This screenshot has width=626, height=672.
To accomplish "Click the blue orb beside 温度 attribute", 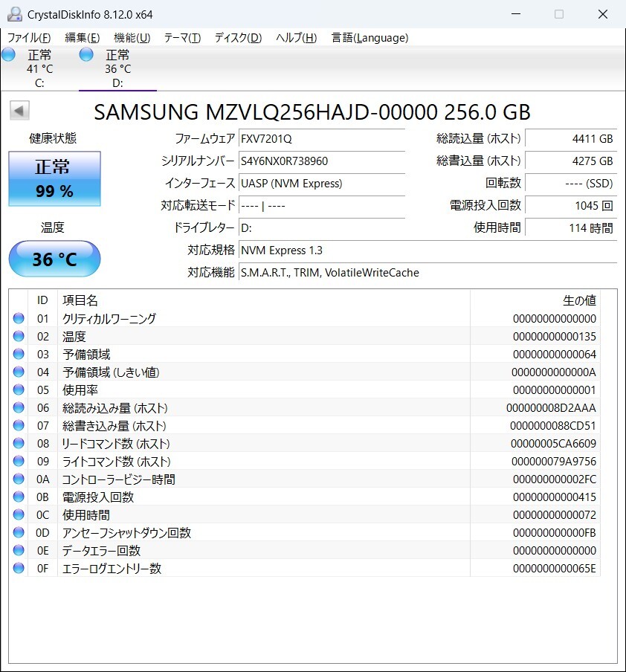I will (x=19, y=337).
